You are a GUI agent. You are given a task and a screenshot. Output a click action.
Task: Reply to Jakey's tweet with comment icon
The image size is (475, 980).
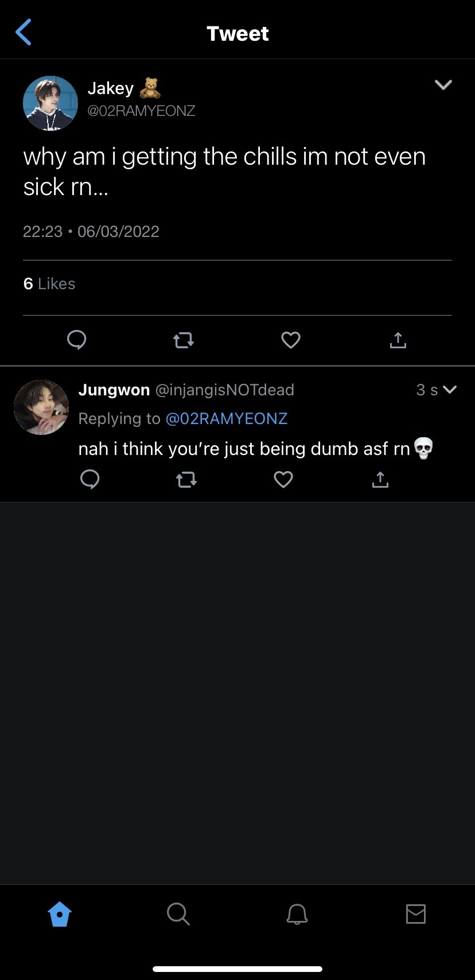(77, 340)
